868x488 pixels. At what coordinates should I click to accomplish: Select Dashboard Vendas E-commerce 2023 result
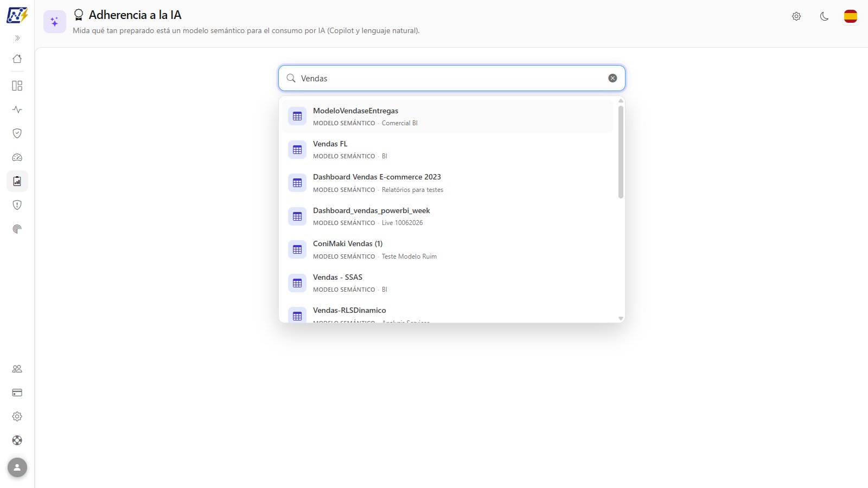coord(448,183)
